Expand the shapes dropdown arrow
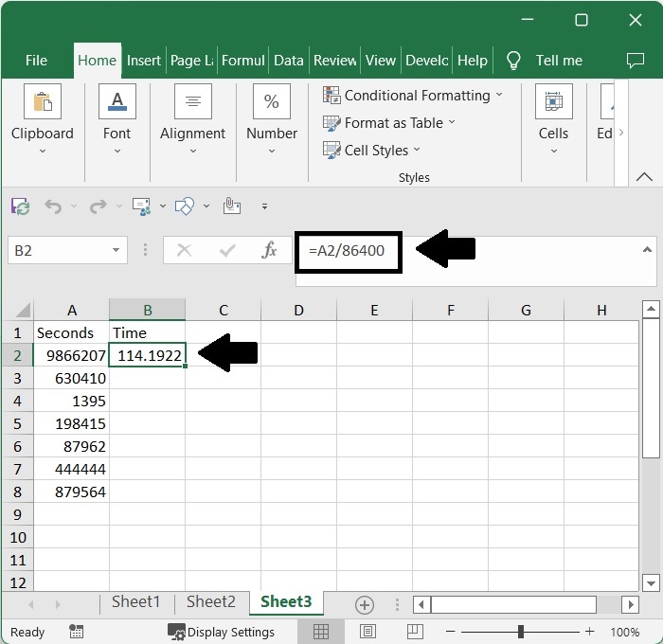The width and height of the screenshot is (663, 644). click(x=206, y=206)
